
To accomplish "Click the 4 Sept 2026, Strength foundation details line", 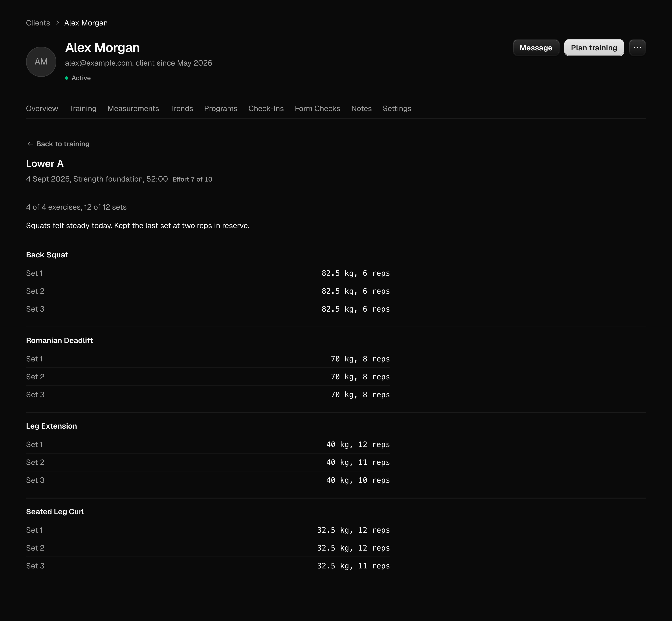I will [x=97, y=179].
